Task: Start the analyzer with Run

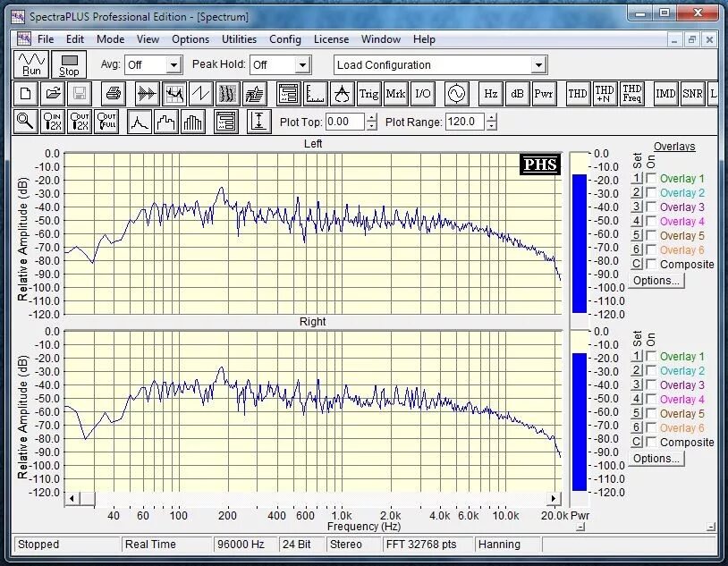Action: (31, 64)
